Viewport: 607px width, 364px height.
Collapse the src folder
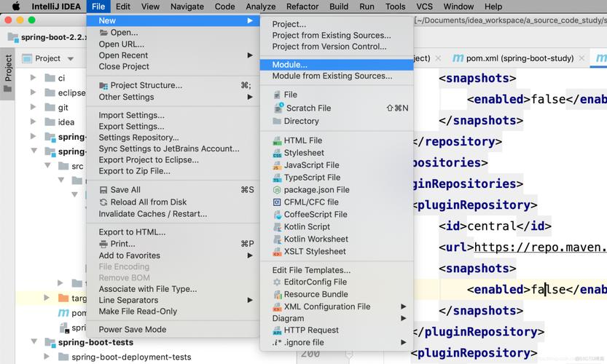click(x=47, y=166)
